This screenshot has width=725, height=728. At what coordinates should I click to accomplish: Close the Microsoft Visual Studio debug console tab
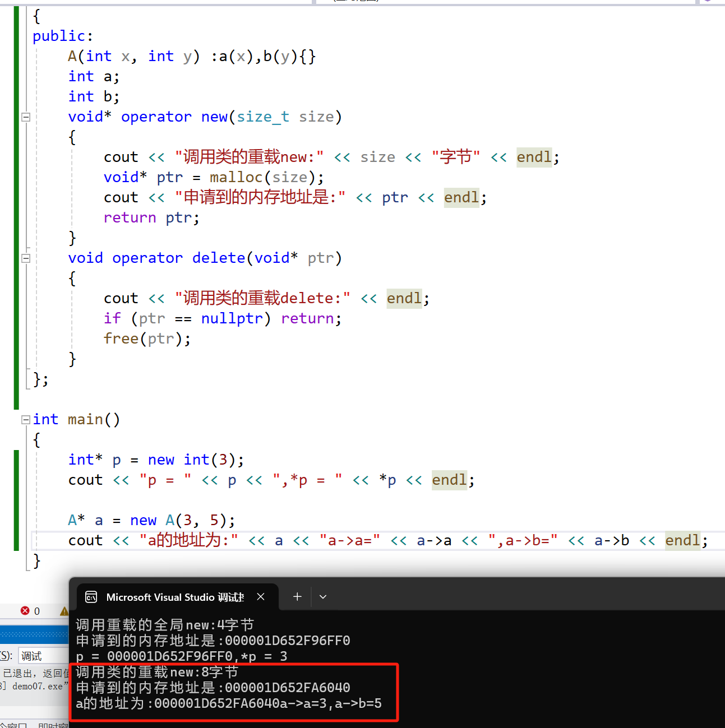261,597
